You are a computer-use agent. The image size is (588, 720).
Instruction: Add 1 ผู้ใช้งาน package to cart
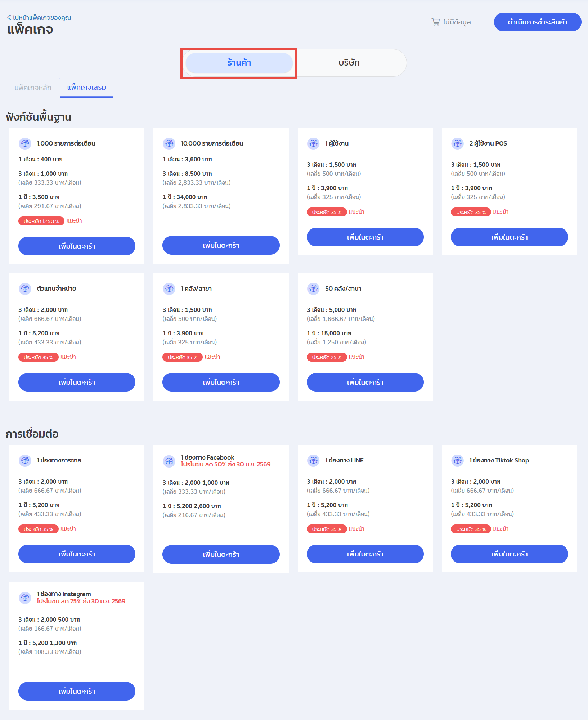[365, 237]
